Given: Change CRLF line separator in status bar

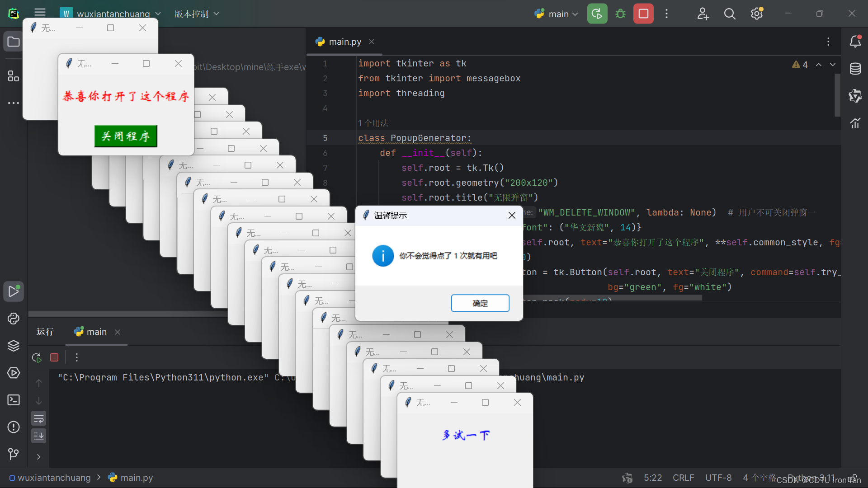Looking at the screenshot, I should click(683, 478).
